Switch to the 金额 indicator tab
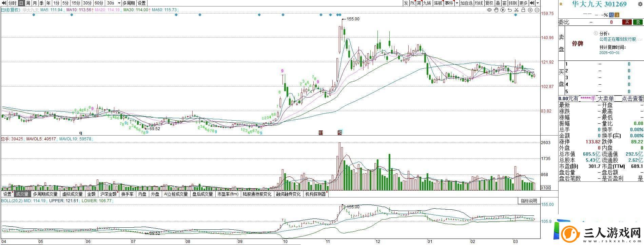Viewport: 644px width, 245px height. [x=92, y=194]
